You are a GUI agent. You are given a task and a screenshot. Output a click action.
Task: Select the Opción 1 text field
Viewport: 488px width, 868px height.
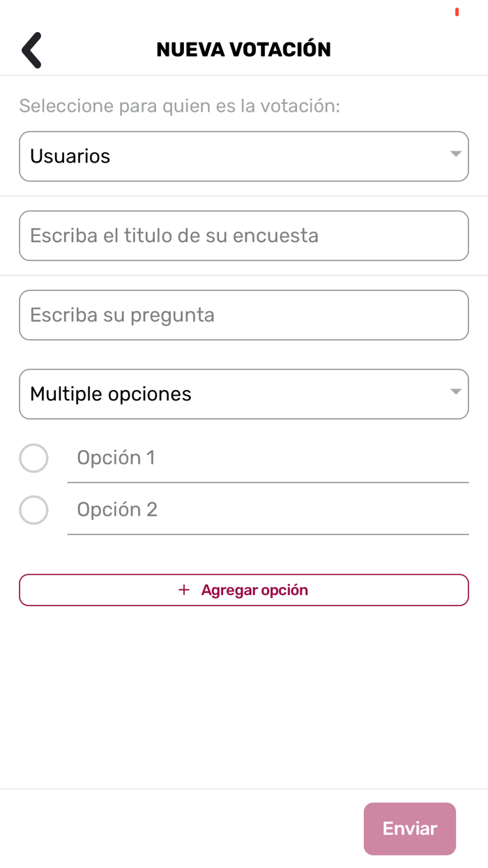(x=268, y=458)
